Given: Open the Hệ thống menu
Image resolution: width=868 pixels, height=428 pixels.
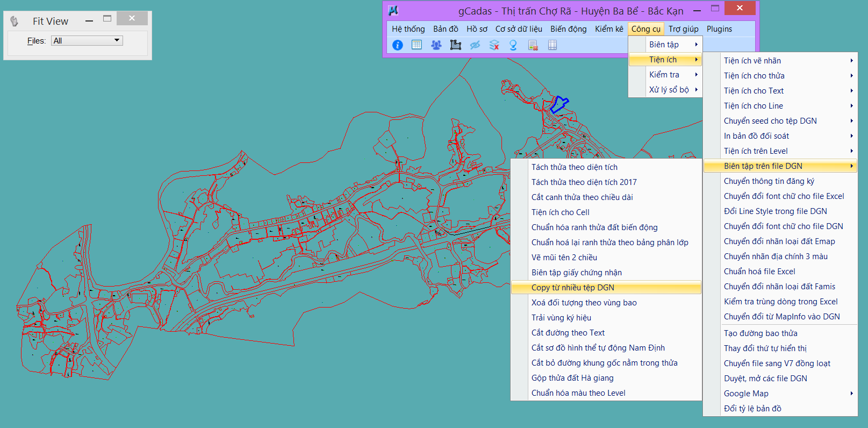Looking at the screenshot, I should (x=408, y=29).
